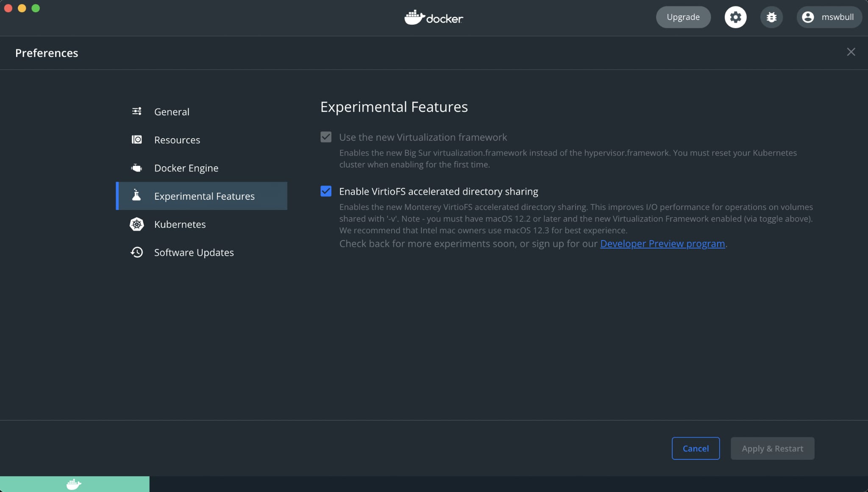The width and height of the screenshot is (868, 492).
Task: Click the Preferences title text
Action: coord(47,53)
